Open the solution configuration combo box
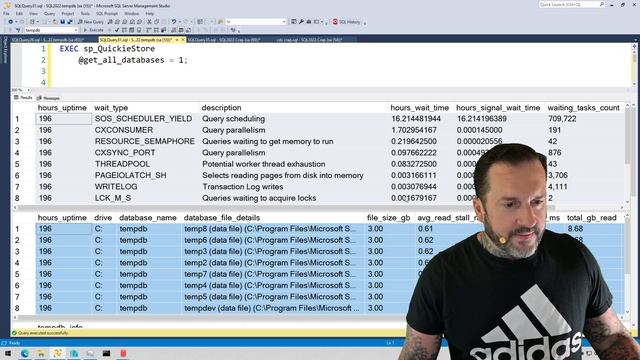 click(x=256, y=22)
